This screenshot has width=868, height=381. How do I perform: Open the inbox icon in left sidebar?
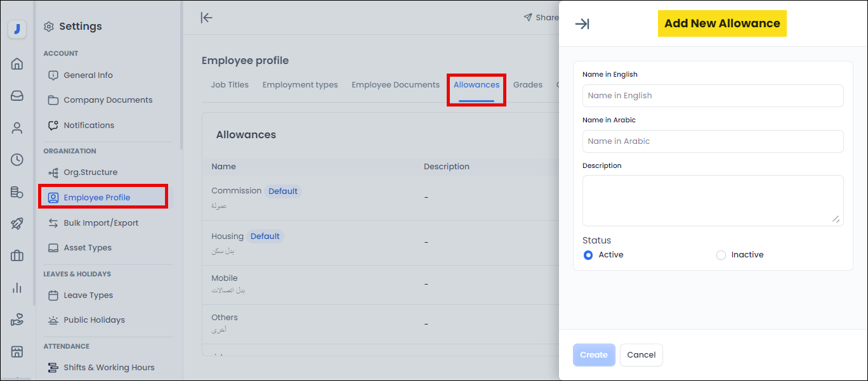(x=17, y=96)
